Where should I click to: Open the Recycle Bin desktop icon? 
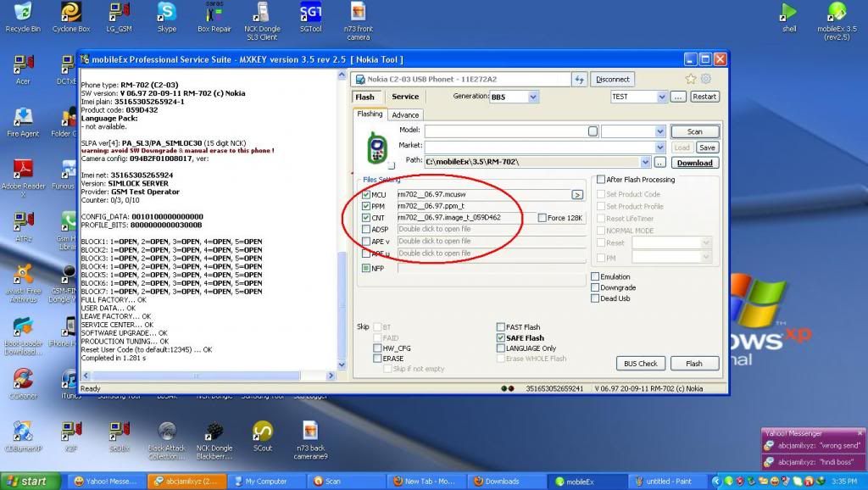coord(23,17)
